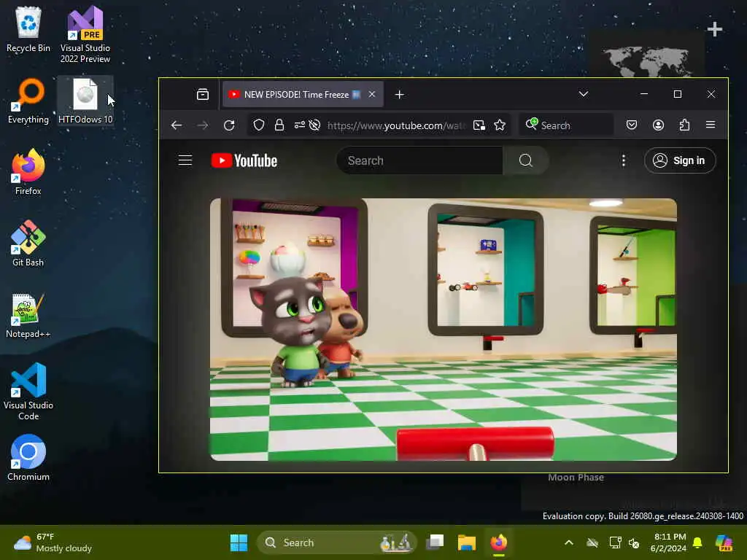Select the HTFOdows 10 file icon
Image resolution: width=747 pixels, height=560 pixels.
[85, 101]
